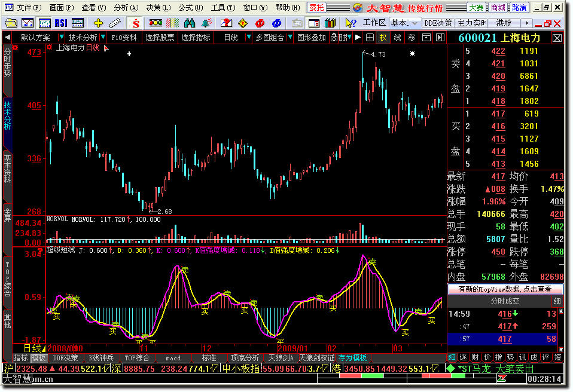Switch to the 顶底分析 tab

[245, 358]
